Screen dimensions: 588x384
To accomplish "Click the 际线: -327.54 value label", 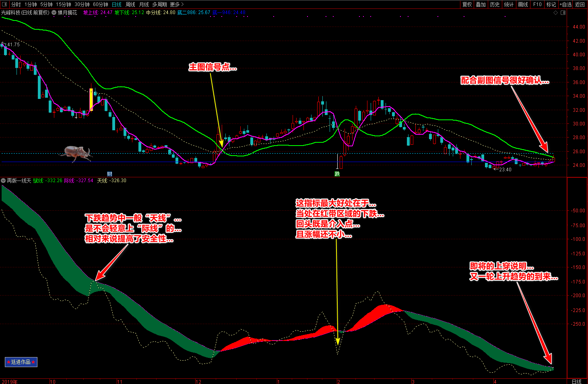I will (x=78, y=181).
